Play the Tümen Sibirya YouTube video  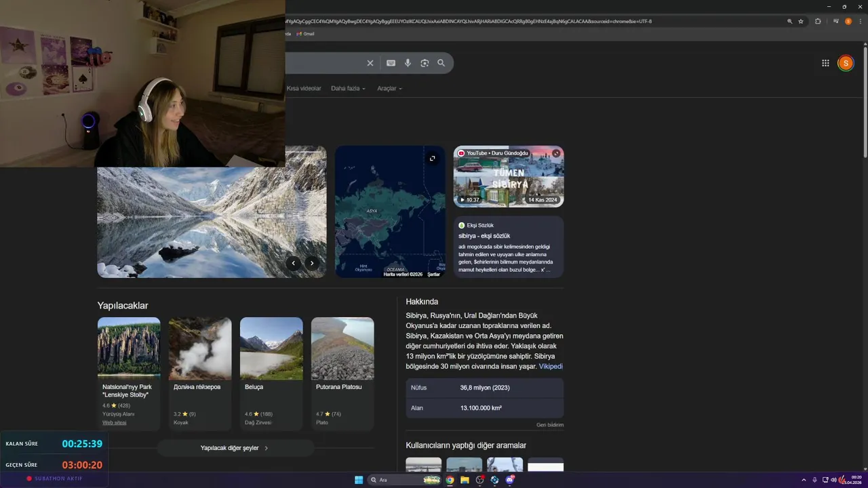(509, 176)
